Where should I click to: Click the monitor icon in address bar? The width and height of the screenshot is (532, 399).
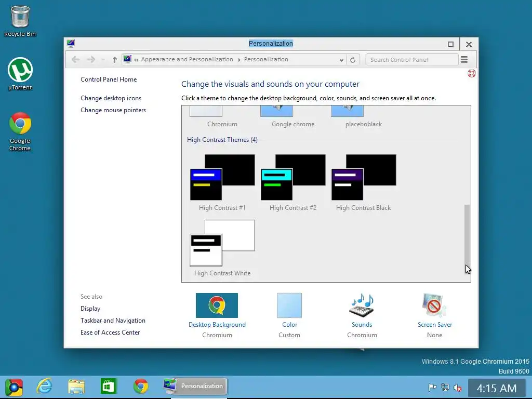pyautogui.click(x=127, y=59)
